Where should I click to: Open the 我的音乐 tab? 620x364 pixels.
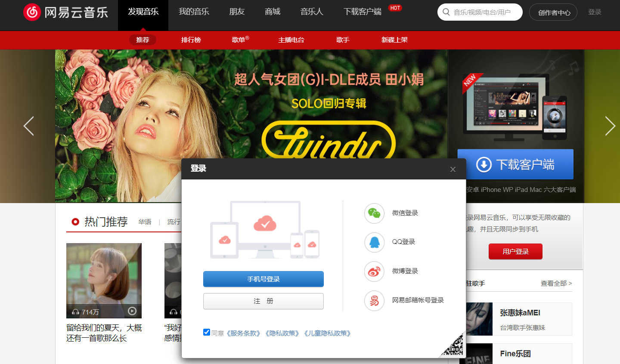[x=194, y=12]
